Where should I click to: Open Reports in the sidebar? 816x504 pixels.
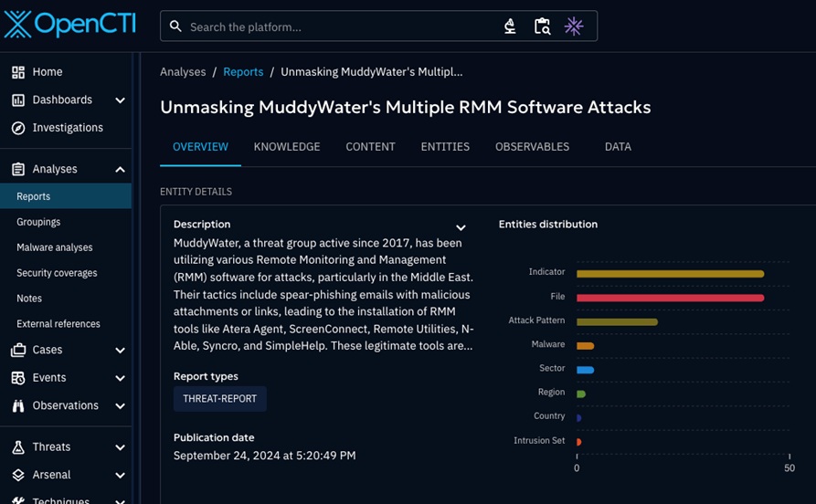click(x=66, y=196)
